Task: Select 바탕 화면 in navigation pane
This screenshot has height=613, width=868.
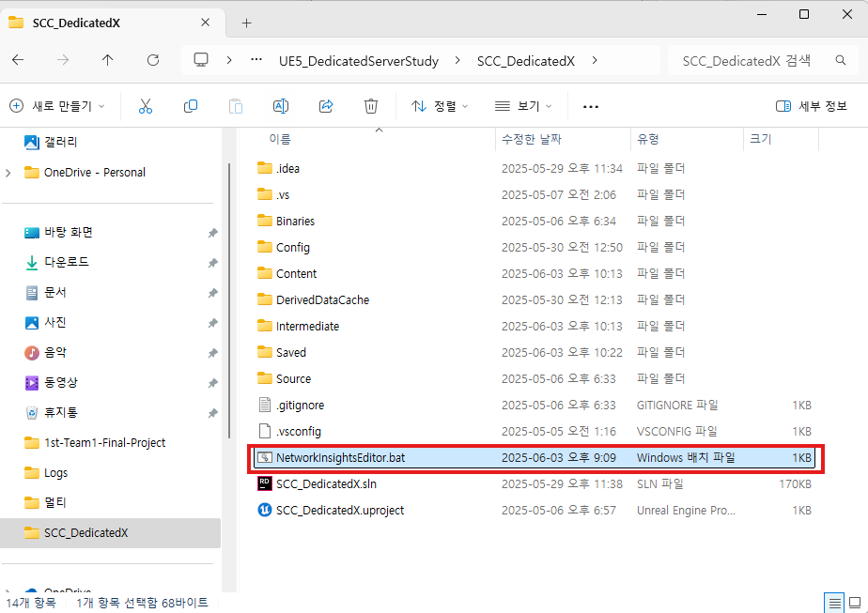Action: tap(111, 233)
